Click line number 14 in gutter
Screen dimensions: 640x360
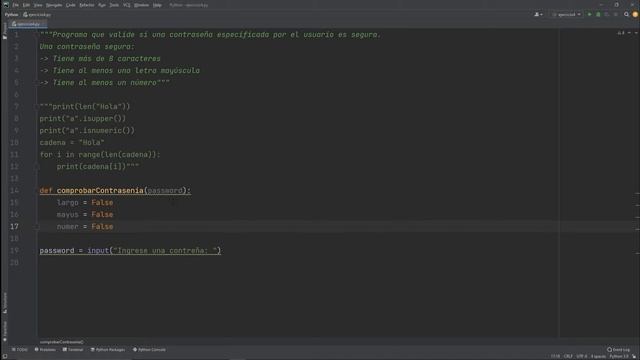14,191
